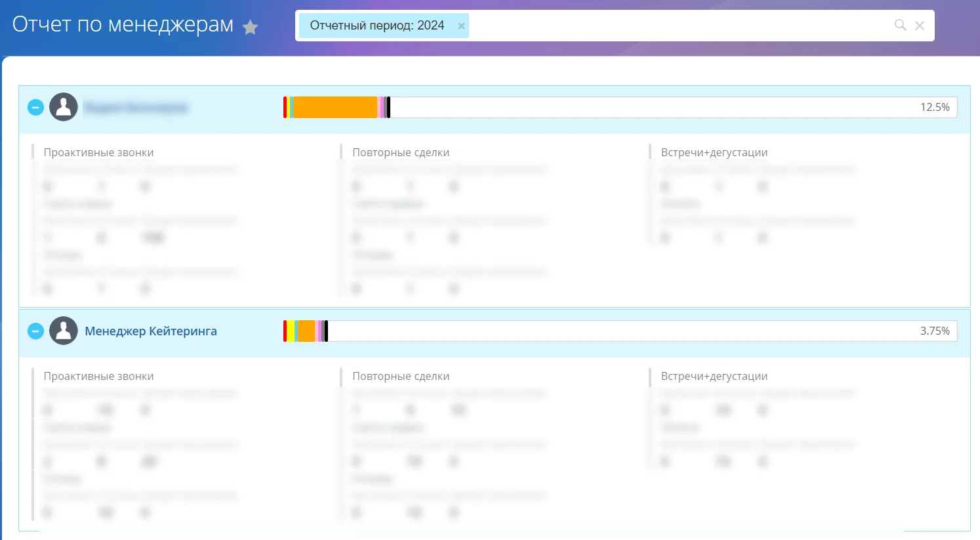Remove the Отчетный период: 2024 filter chip
The image size is (980, 540).
point(461,26)
